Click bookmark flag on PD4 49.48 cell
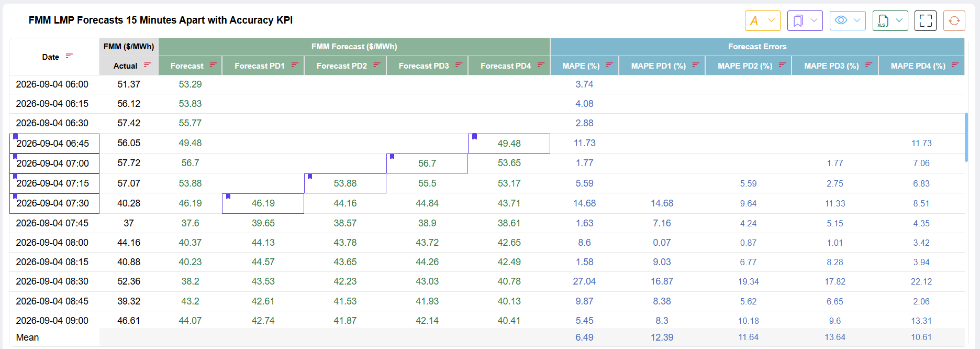980x349 pixels. click(x=474, y=136)
